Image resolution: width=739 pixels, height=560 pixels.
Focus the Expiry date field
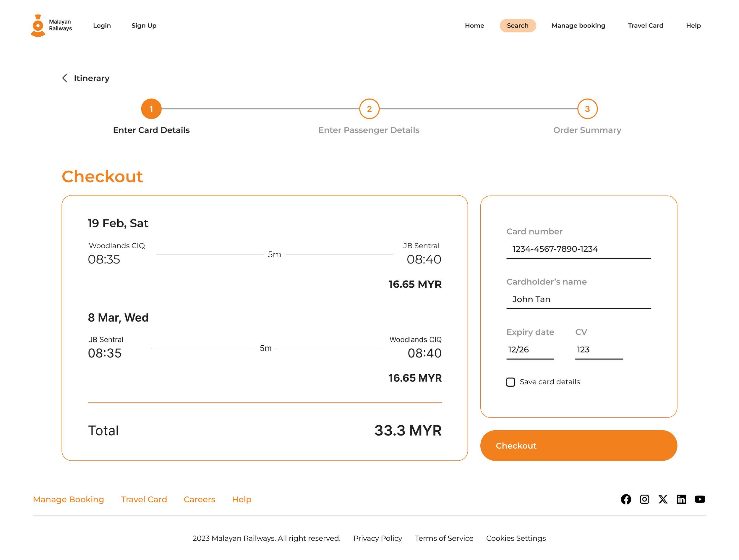530,350
